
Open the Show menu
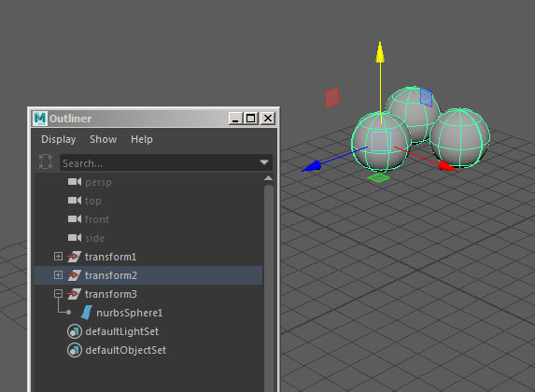(x=103, y=139)
